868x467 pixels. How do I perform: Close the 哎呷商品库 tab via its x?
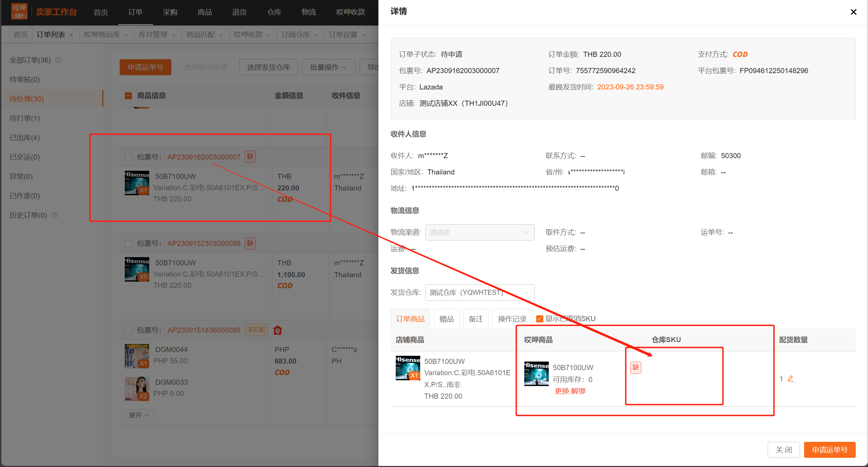click(126, 35)
